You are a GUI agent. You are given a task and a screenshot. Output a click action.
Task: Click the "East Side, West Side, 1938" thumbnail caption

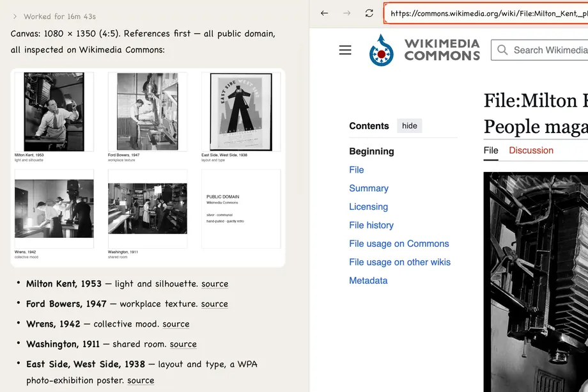pyautogui.click(x=224, y=155)
